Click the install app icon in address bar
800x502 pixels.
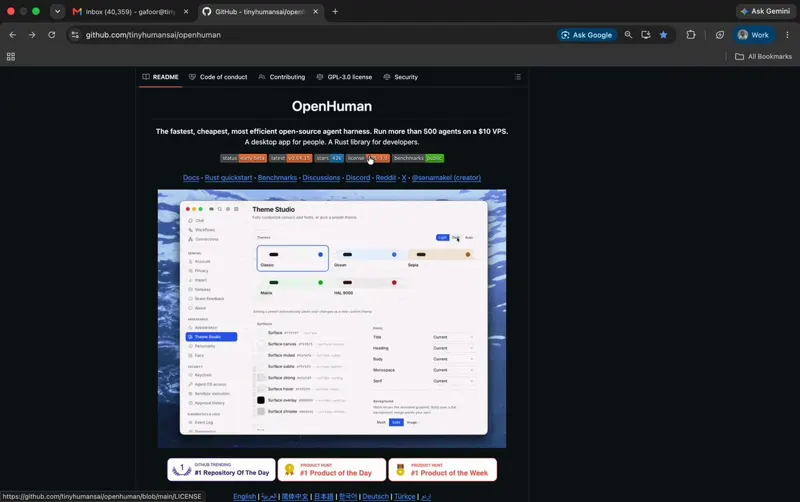646,35
